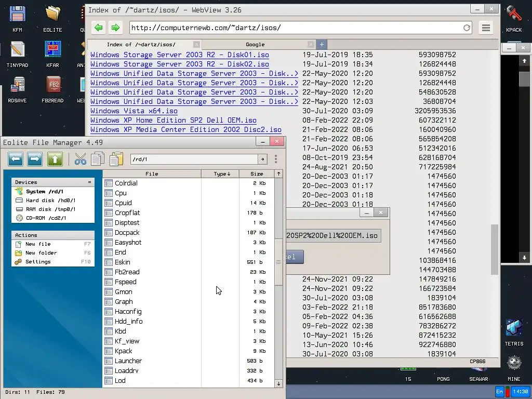Image resolution: width=532 pixels, height=399 pixels.
Task: Switch to 'Index of /~dartz/isos/' tab
Action: 141,45
